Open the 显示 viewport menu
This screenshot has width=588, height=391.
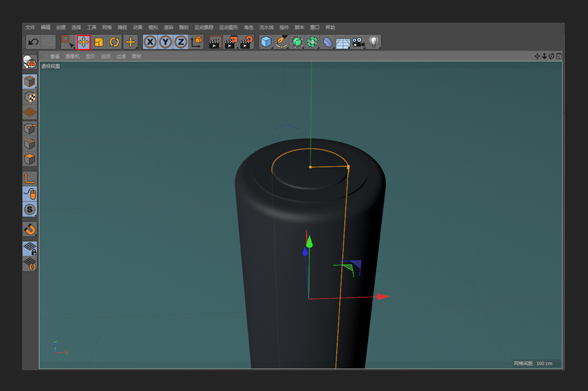(90, 56)
